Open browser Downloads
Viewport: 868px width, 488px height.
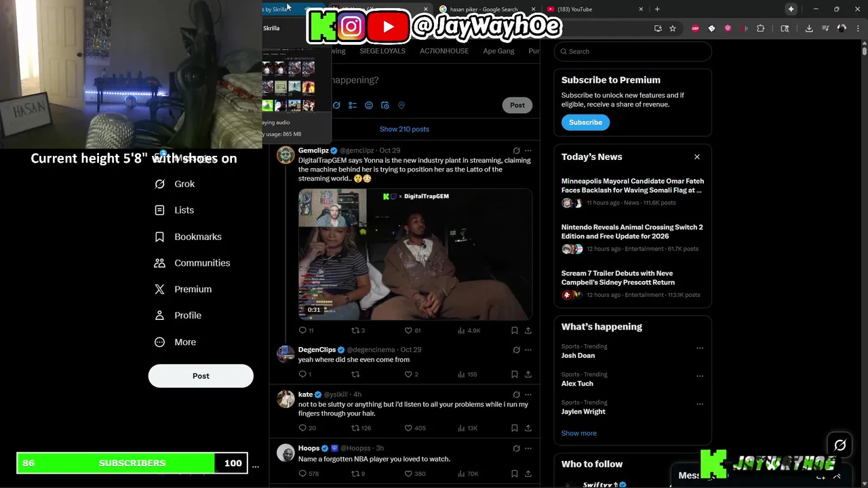pos(809,28)
